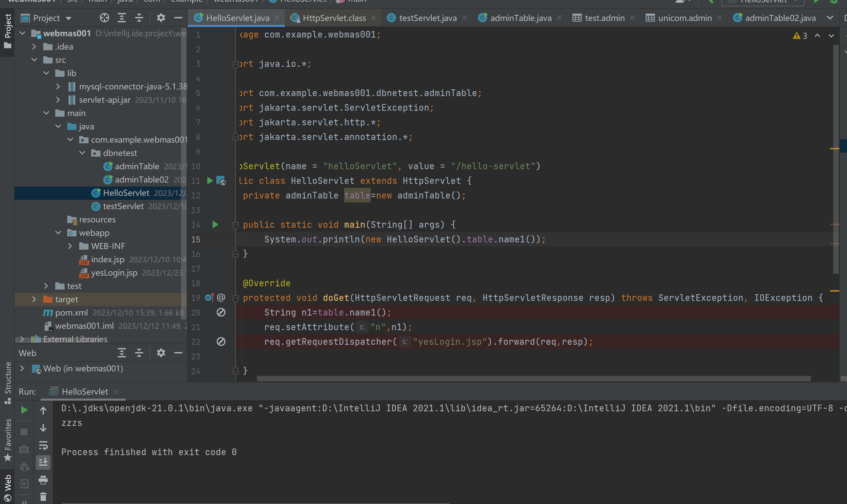Open yesLogin.jsp in project tree
Image resolution: width=847 pixels, height=504 pixels.
point(114,273)
